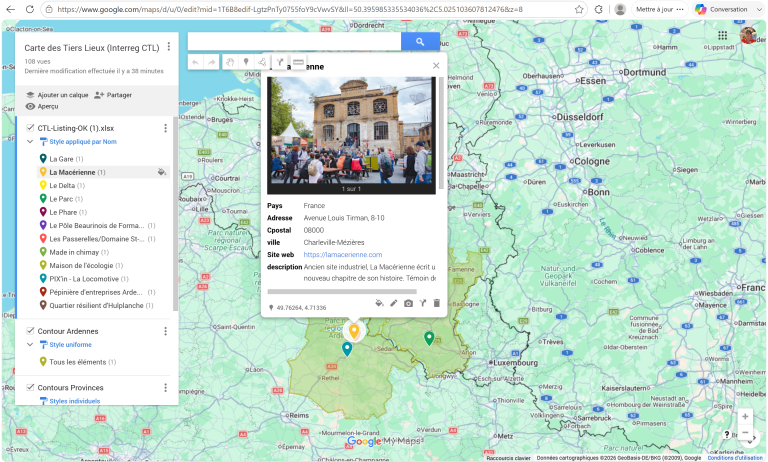Open map title options menu
Image resolution: width=768 pixels, height=462 pixels.
coord(168,47)
